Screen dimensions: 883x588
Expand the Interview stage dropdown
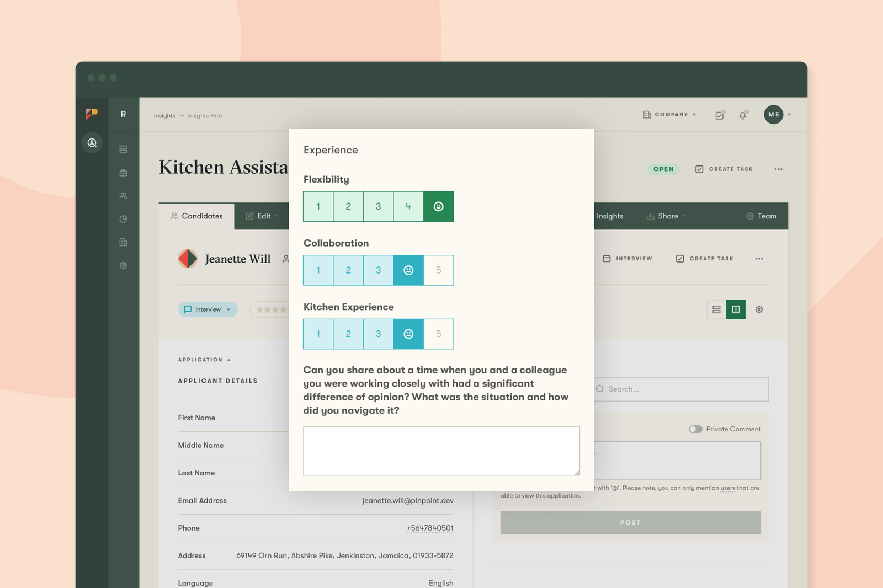click(208, 309)
